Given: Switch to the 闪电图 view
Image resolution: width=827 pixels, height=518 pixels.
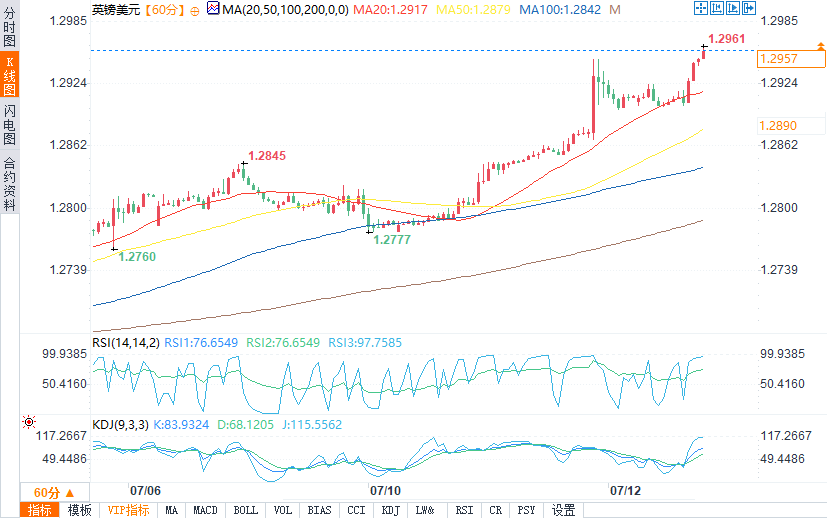Looking at the screenshot, I should [x=9, y=124].
